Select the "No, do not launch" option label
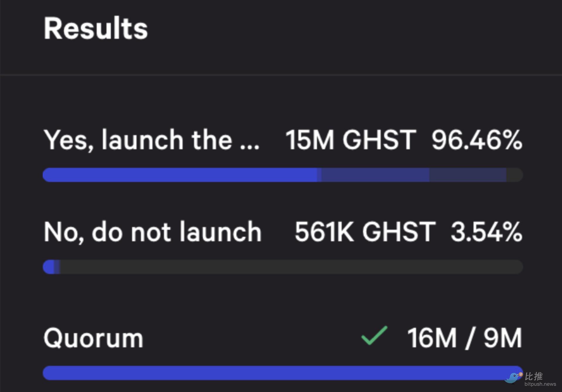This screenshot has height=392, width=562. 153,232
